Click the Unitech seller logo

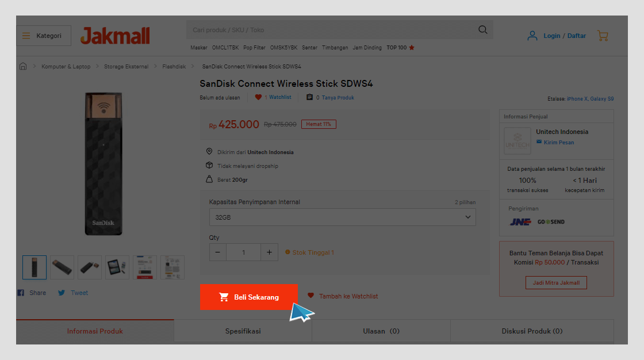click(x=517, y=141)
